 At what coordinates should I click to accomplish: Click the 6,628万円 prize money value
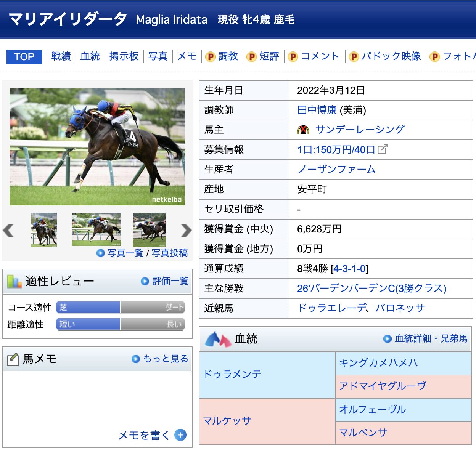(319, 229)
